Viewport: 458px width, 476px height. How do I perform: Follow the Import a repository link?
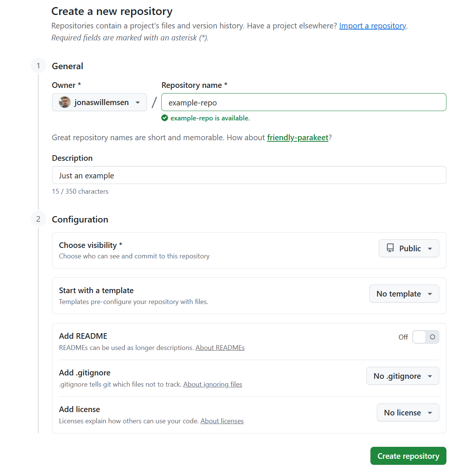[x=372, y=26]
